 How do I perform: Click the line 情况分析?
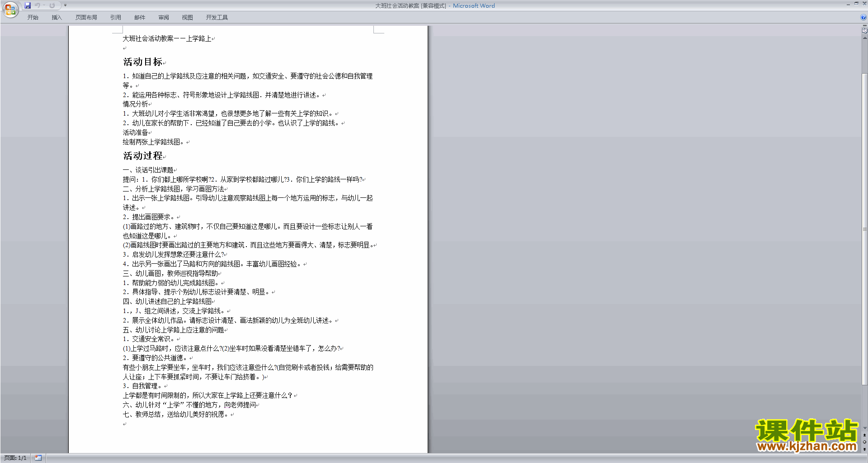(x=135, y=104)
